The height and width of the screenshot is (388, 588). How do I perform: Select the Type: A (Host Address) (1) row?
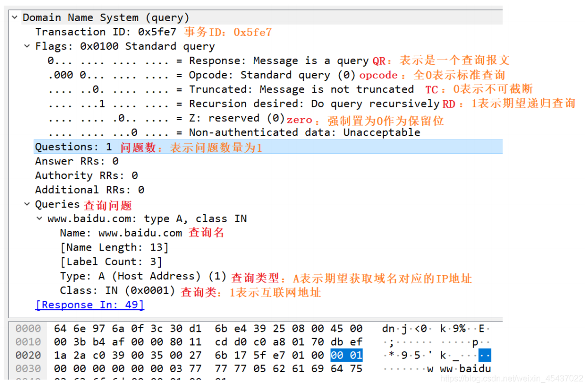(143, 276)
